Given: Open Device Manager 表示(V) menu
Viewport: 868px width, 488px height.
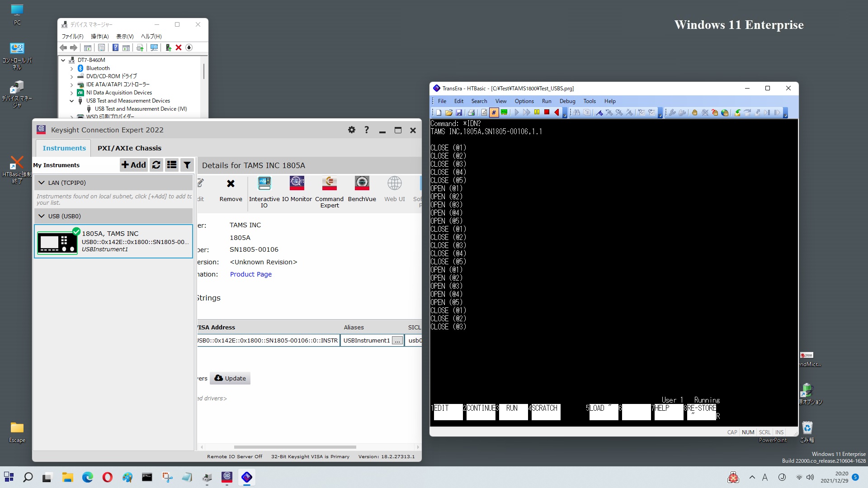Looking at the screenshot, I should (x=125, y=37).
